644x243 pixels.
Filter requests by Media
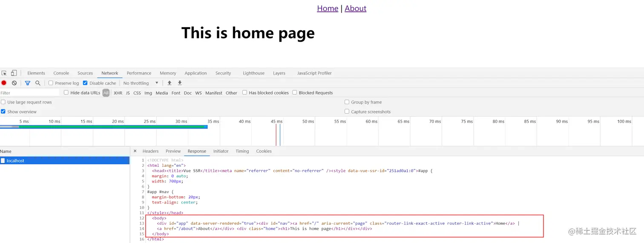coord(162,93)
